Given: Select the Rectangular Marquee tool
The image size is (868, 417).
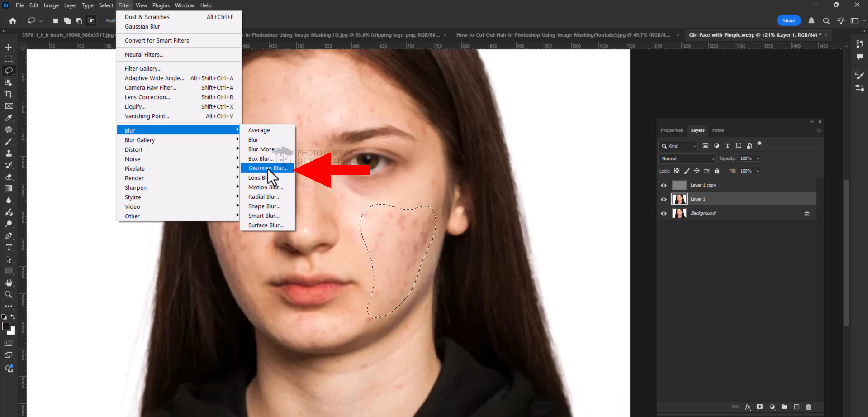Looking at the screenshot, I should pos(9,59).
